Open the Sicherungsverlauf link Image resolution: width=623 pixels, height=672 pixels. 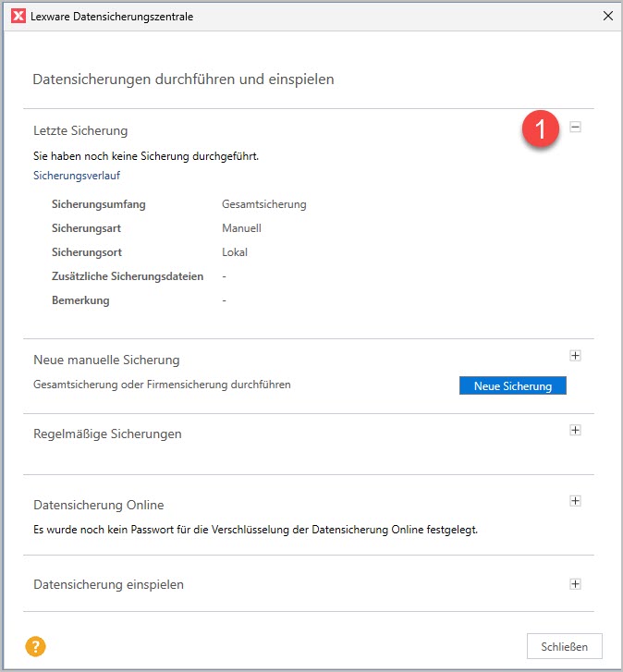pos(77,175)
